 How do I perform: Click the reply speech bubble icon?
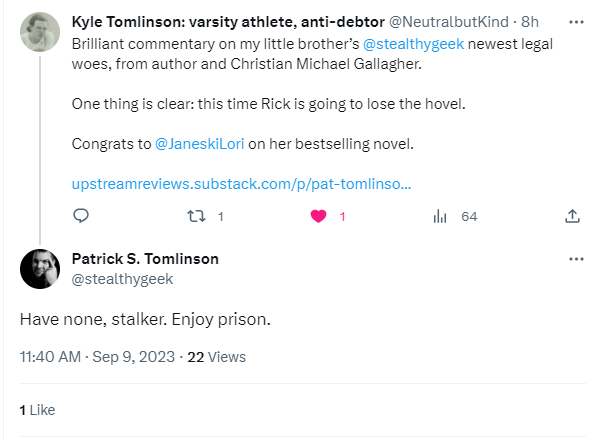click(x=82, y=215)
